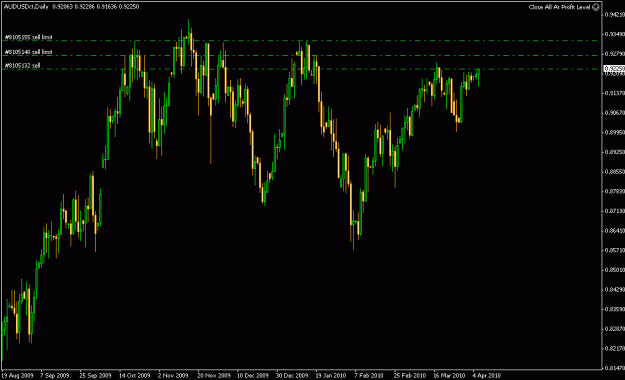Click the 0.84290 price axis label
625x380 pixels.
(615, 289)
